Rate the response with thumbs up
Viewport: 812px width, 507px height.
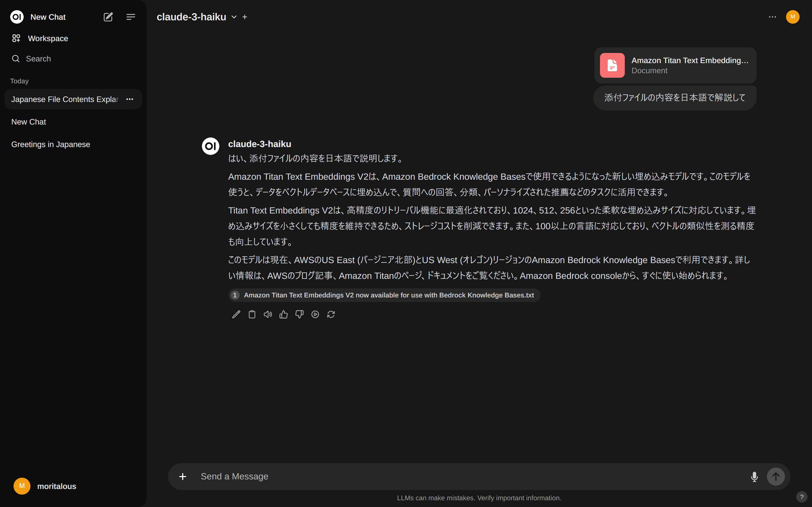pos(283,314)
